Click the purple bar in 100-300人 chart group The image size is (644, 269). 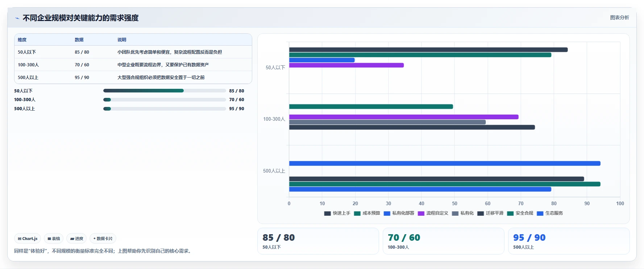click(404, 117)
